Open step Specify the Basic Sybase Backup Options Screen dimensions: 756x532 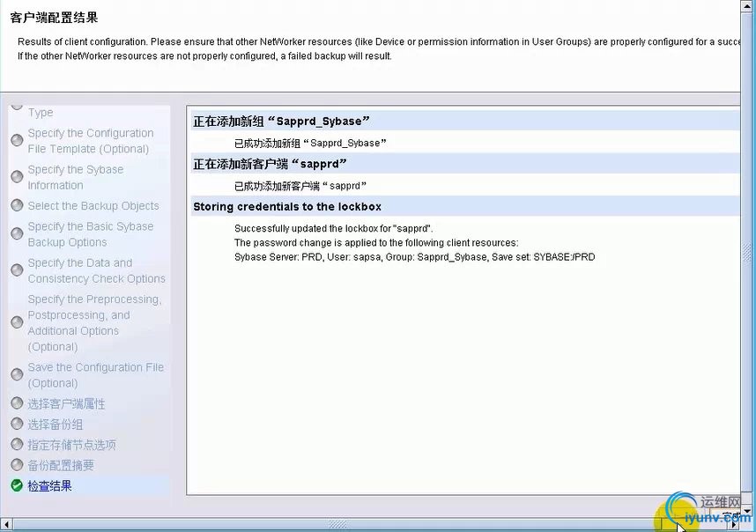pyautogui.click(x=91, y=234)
